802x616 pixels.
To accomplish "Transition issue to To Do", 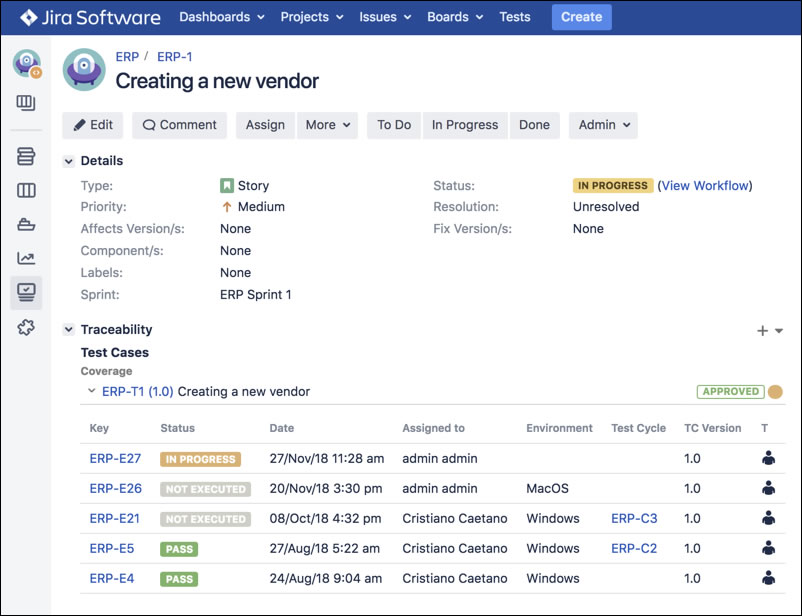I will click(x=394, y=125).
